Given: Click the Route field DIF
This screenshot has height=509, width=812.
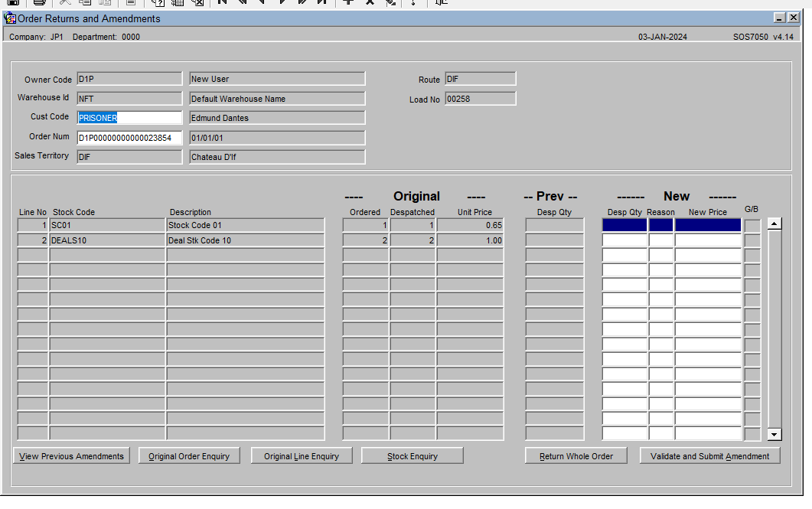Looking at the screenshot, I should 480,79.
